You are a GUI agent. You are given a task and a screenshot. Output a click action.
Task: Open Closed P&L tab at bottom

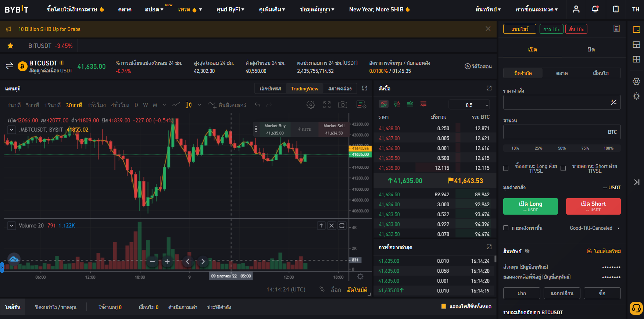coord(56,307)
